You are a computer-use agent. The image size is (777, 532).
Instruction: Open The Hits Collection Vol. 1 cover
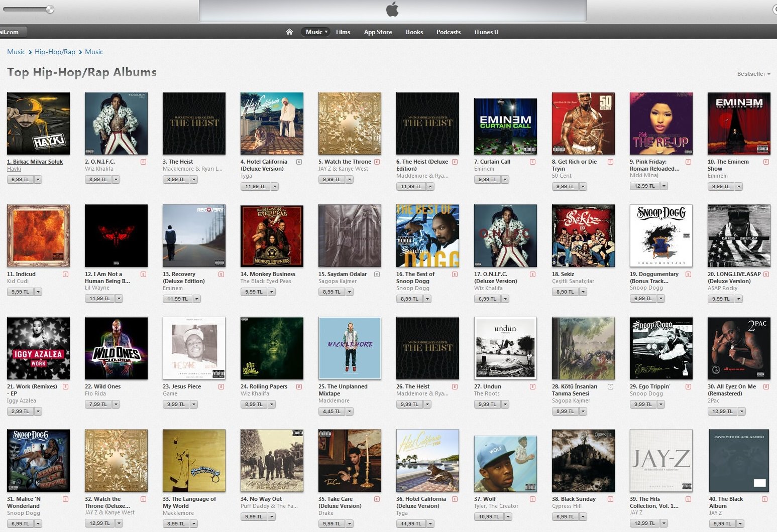pyautogui.click(x=661, y=461)
